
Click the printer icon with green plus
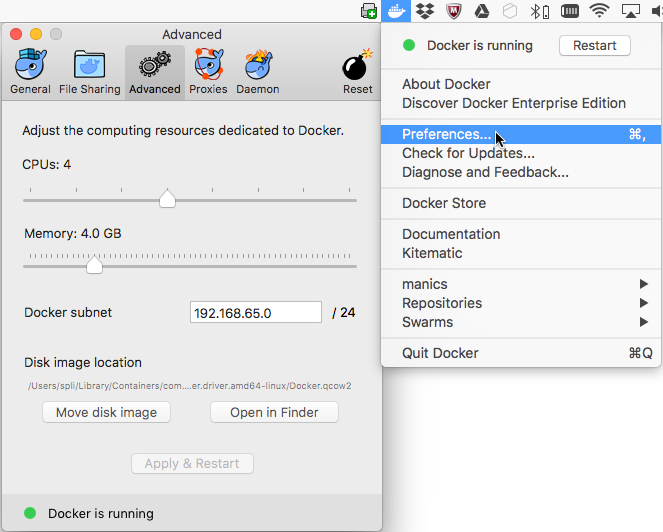(x=369, y=11)
